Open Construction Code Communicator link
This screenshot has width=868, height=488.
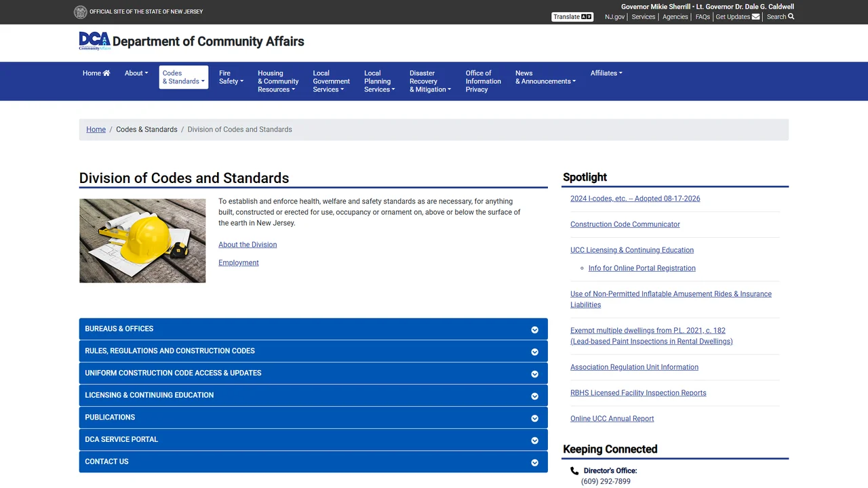pos(625,224)
